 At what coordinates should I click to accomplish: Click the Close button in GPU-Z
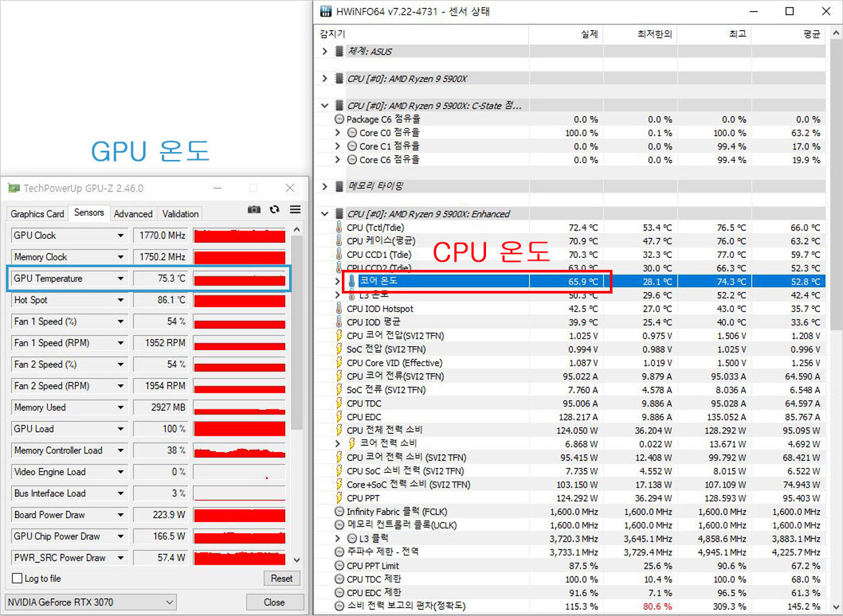tap(274, 602)
